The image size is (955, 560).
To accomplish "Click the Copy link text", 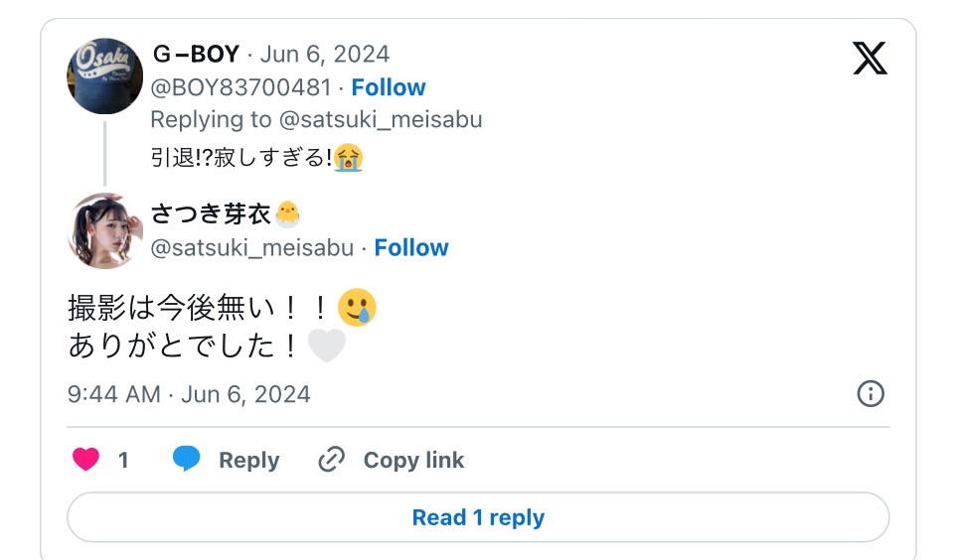I will 413,461.
